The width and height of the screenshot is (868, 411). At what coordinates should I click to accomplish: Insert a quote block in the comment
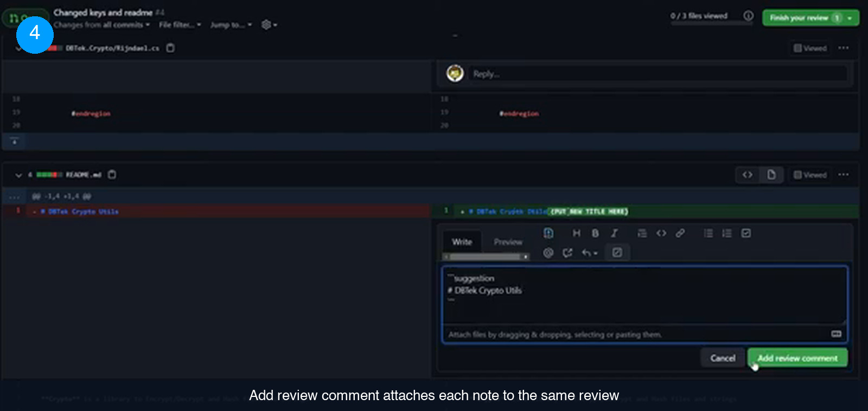[642, 233]
